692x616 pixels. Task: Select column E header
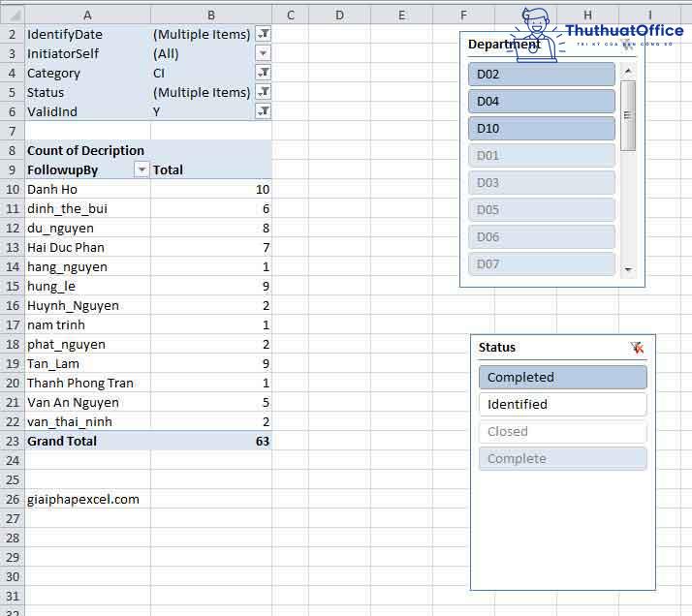tap(401, 15)
